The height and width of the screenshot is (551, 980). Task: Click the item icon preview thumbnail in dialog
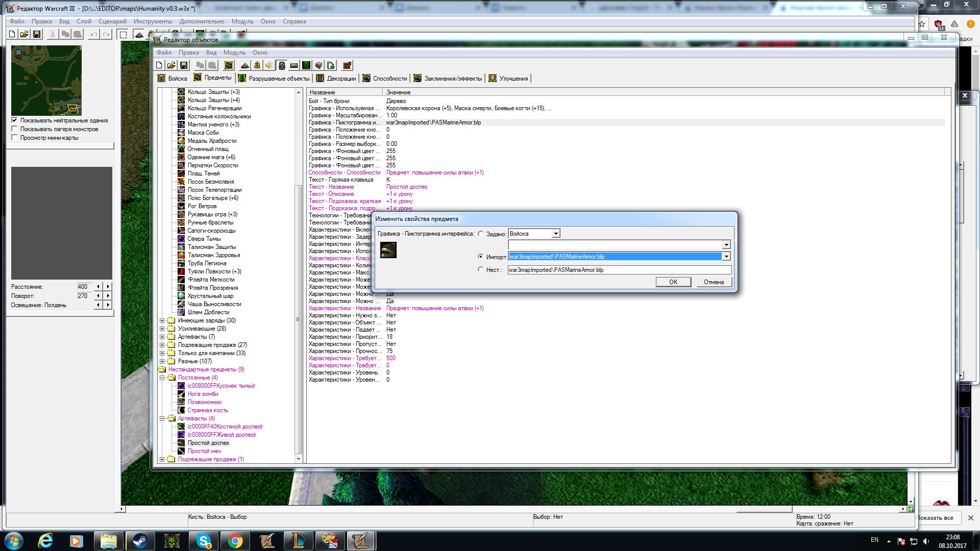click(x=388, y=250)
